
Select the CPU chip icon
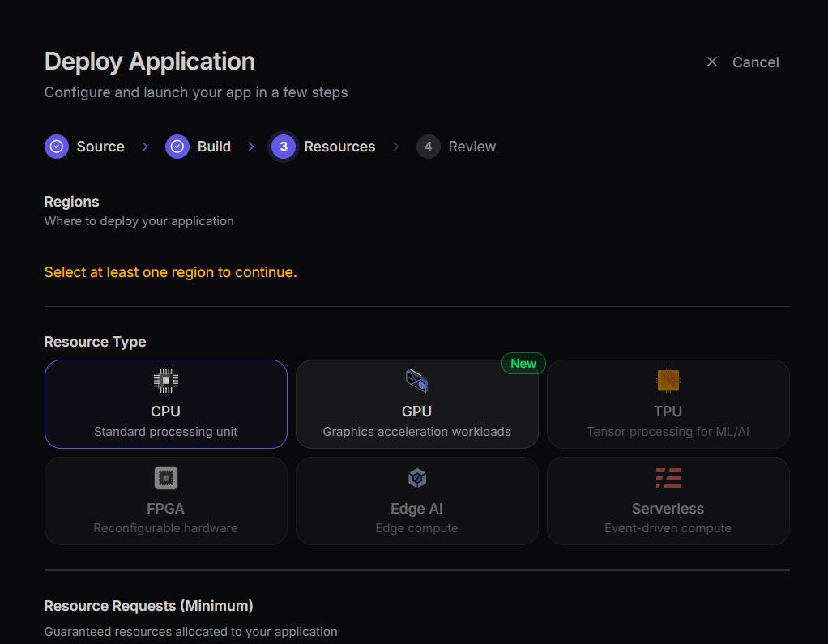coord(165,380)
